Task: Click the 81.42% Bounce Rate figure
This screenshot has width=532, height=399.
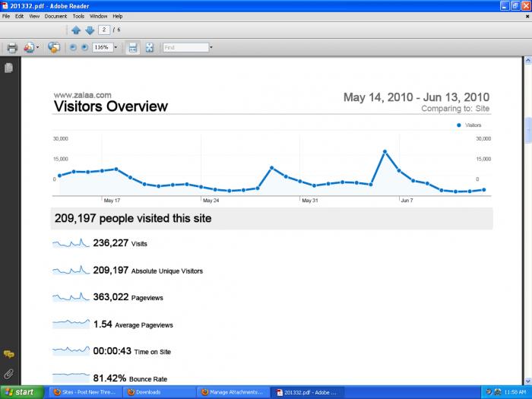Action: point(130,378)
